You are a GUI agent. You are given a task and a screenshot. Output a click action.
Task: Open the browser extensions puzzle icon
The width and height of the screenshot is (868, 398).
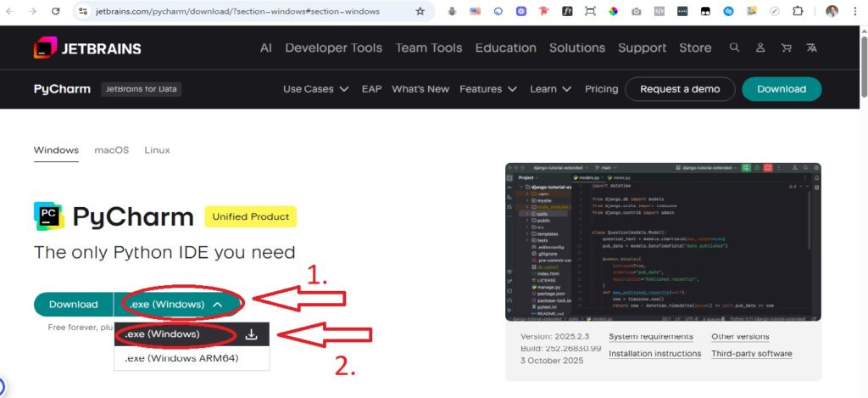[x=798, y=12]
